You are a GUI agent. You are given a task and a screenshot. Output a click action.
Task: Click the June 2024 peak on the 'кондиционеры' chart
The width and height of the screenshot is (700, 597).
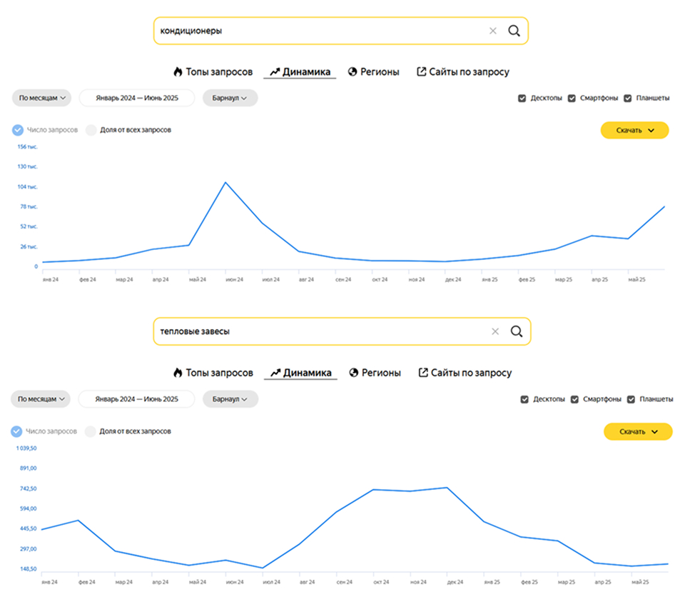click(225, 182)
